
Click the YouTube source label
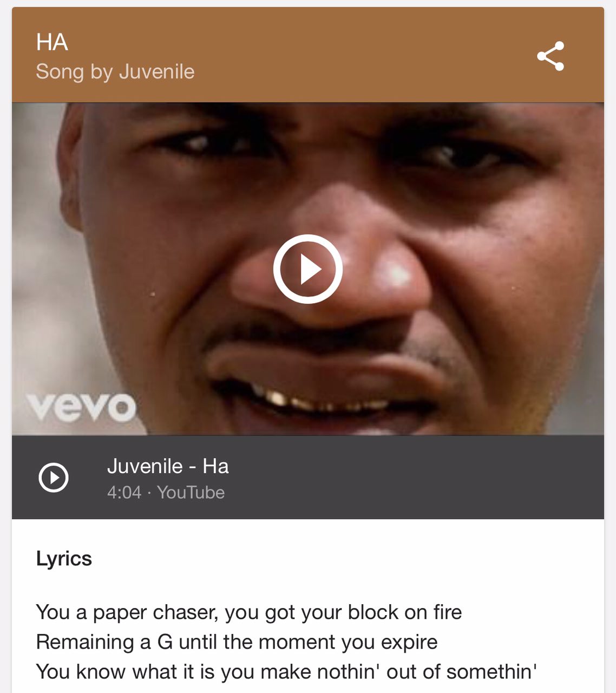[191, 493]
